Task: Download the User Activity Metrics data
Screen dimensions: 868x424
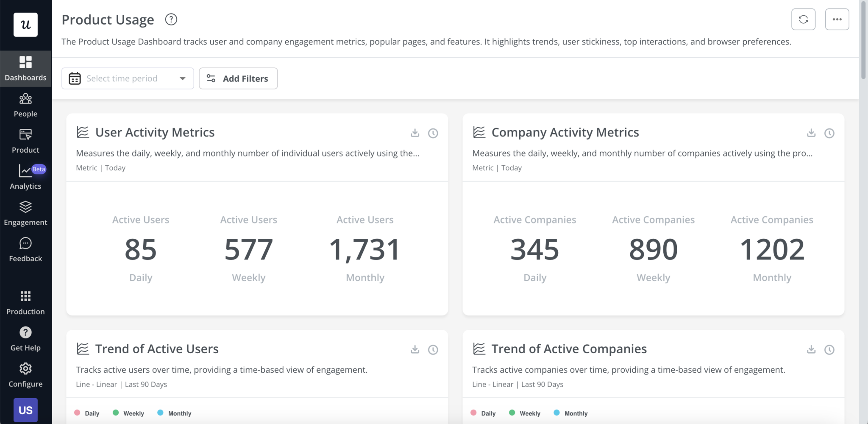Action: point(415,133)
